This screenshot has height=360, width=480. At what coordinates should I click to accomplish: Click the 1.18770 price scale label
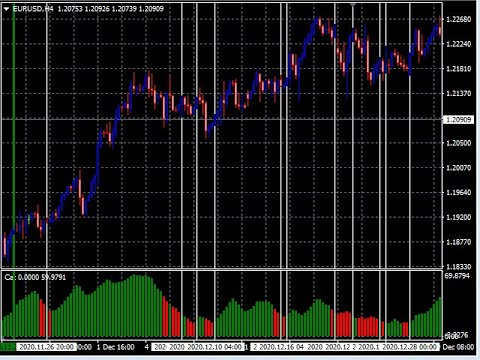point(459,242)
